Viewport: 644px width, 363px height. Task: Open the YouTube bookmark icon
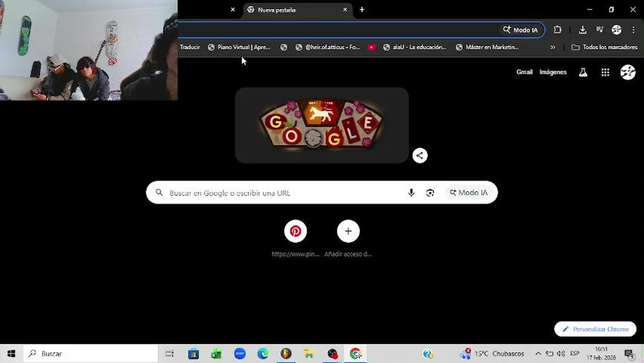(371, 47)
